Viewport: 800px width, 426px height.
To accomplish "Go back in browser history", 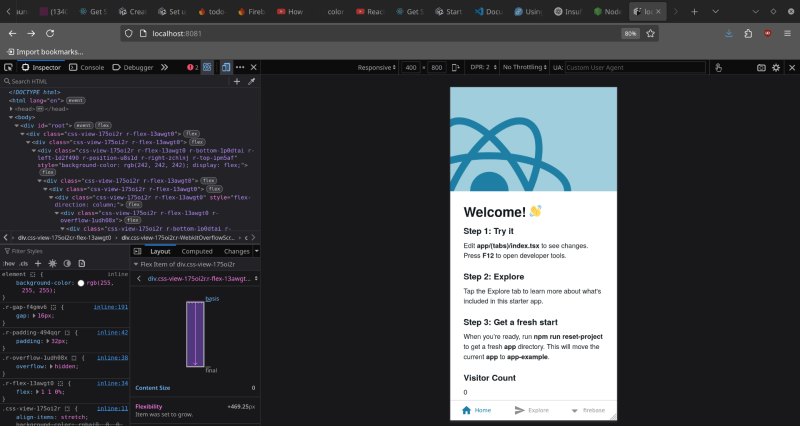I will pyautogui.click(x=13, y=33).
